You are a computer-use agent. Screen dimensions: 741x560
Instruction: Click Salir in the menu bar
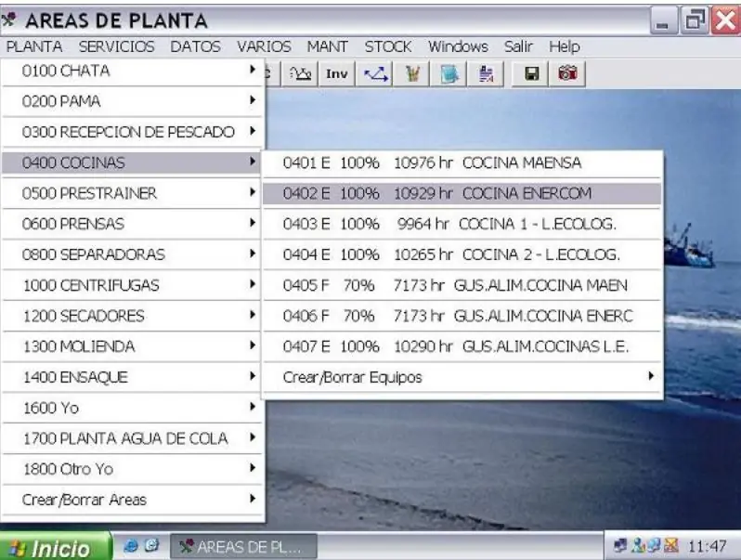tap(518, 46)
